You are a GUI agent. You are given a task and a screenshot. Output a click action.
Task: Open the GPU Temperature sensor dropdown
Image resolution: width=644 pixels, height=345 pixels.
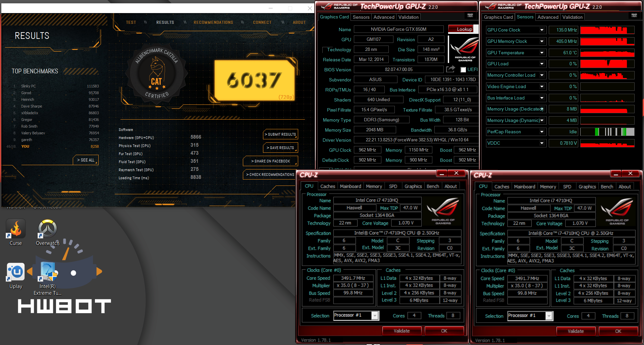click(542, 53)
